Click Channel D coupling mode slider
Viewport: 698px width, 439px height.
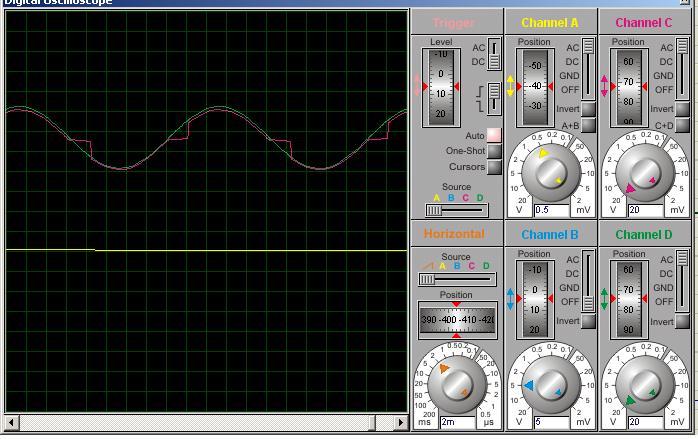pyautogui.click(x=682, y=281)
